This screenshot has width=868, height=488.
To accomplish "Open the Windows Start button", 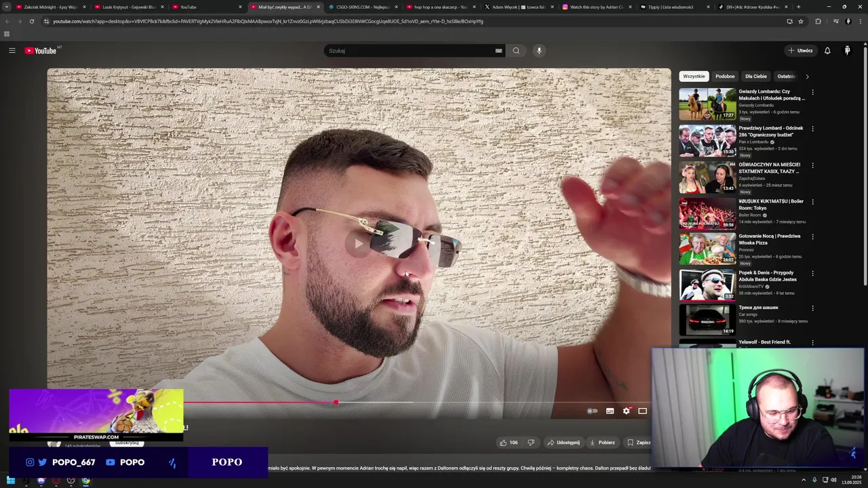I will 10,481.
